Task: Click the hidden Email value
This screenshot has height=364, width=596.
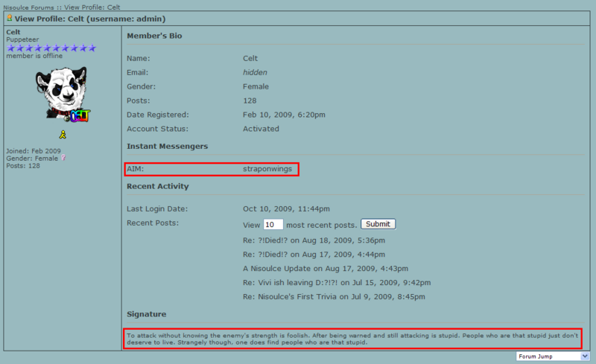Action: coord(255,73)
